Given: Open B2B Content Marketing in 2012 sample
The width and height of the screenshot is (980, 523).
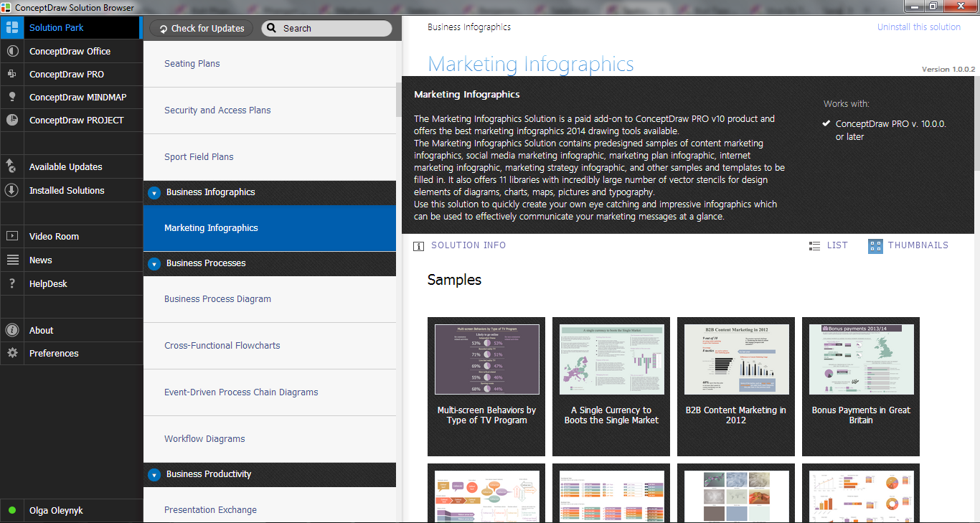Looking at the screenshot, I should pyautogui.click(x=736, y=387).
